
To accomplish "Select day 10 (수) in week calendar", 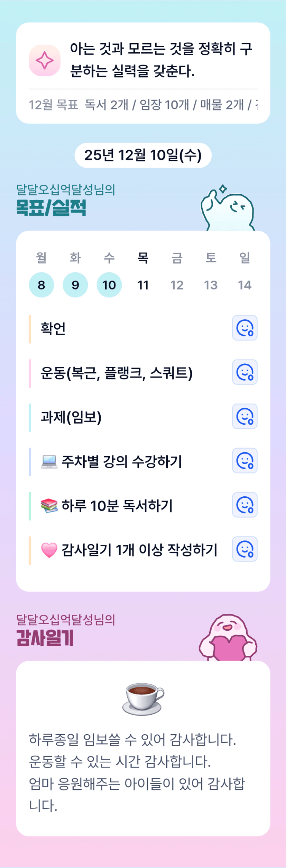I will coord(109,285).
